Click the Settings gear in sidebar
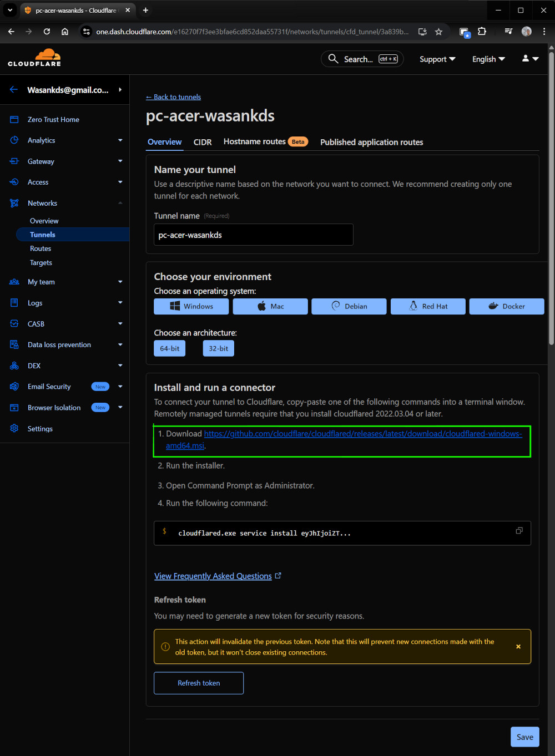Viewport: 555px width, 756px height. 40,429
